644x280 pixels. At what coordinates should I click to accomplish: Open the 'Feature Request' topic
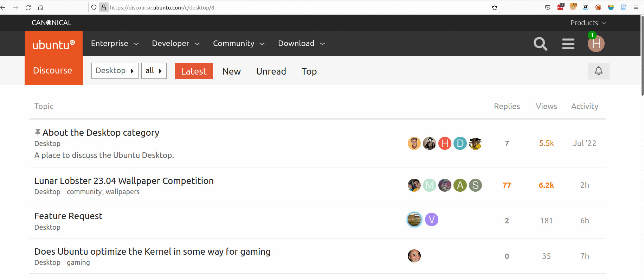coord(69,216)
